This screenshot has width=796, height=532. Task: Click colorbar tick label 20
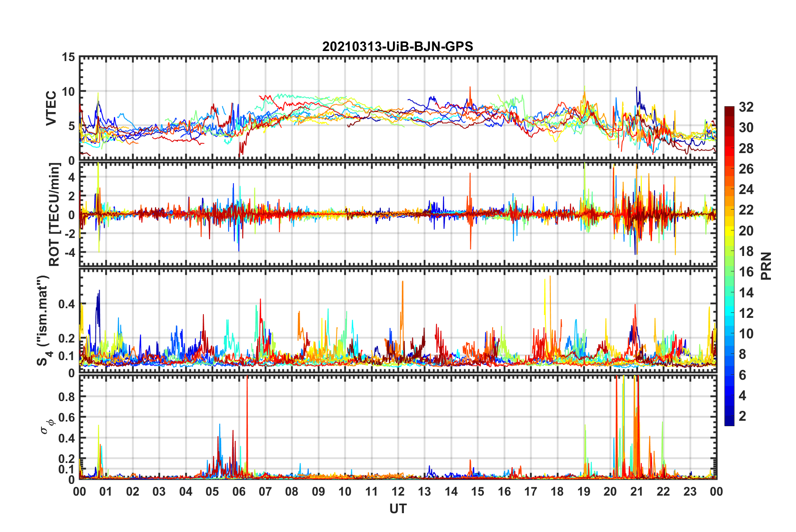746,231
